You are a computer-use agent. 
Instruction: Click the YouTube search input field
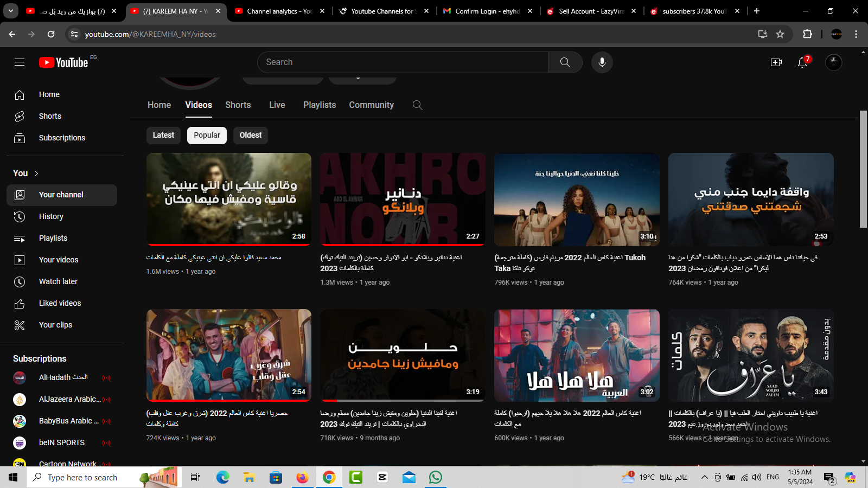403,62
